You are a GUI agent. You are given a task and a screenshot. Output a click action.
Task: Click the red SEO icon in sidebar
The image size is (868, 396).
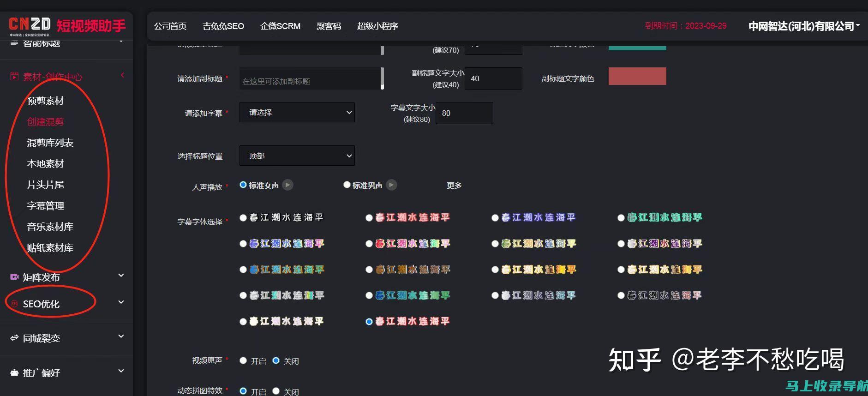point(14,304)
